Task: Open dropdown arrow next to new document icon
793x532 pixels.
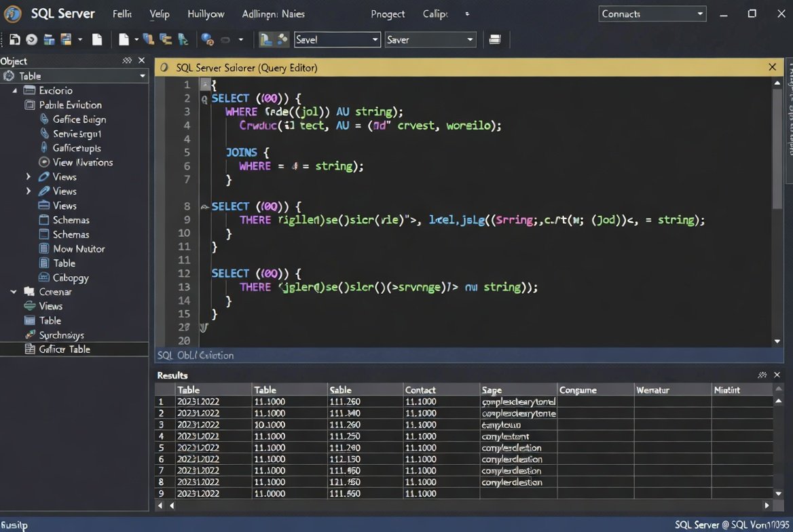Action: pos(136,39)
